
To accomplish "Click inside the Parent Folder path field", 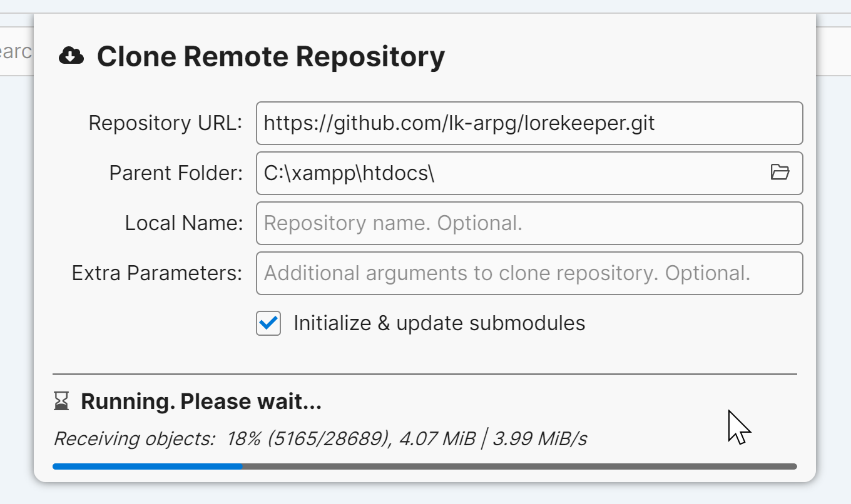I will pyautogui.click(x=507, y=173).
